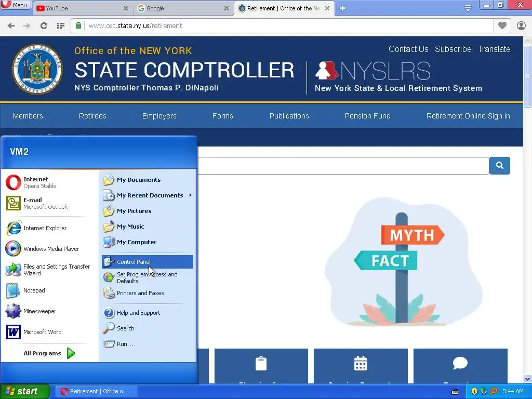Click the green secure lock icon
The height and width of the screenshot is (399, 532).
click(x=78, y=25)
